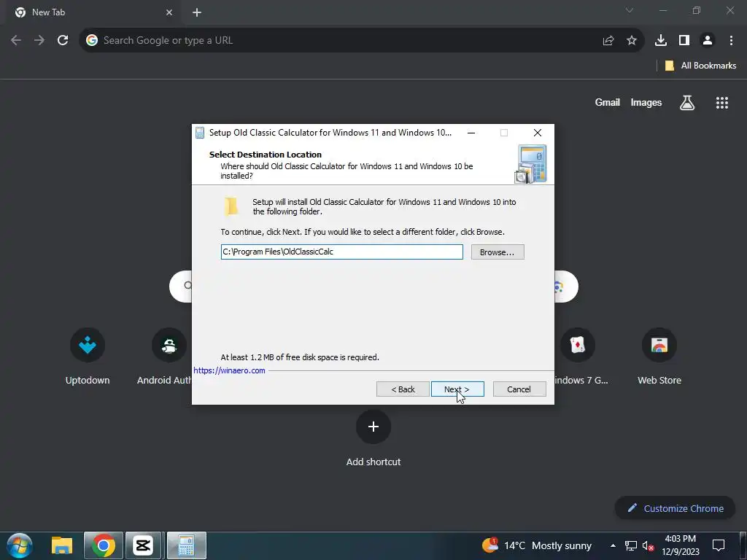This screenshot has width=747, height=560.
Task: Close the setup dialog with X
Action: (538, 133)
